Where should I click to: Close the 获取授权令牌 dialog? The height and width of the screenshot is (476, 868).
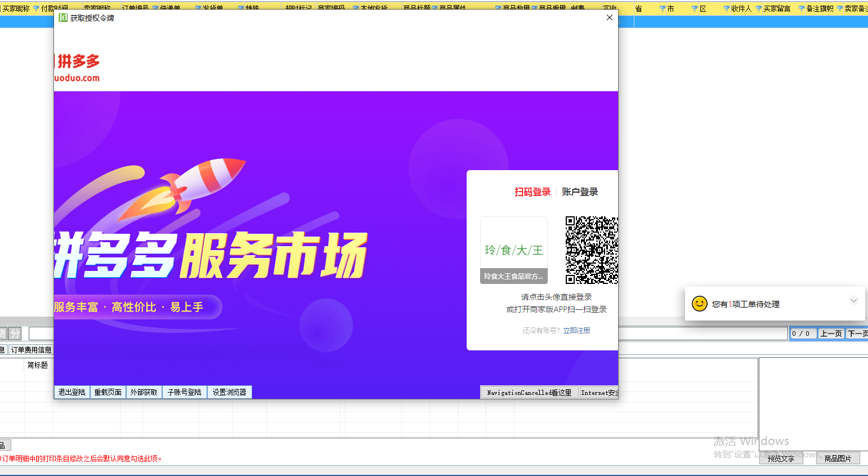[610, 17]
